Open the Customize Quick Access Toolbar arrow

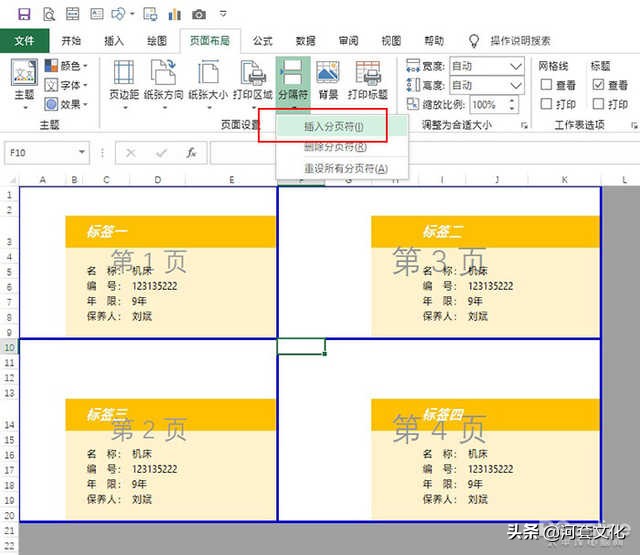pos(223,13)
